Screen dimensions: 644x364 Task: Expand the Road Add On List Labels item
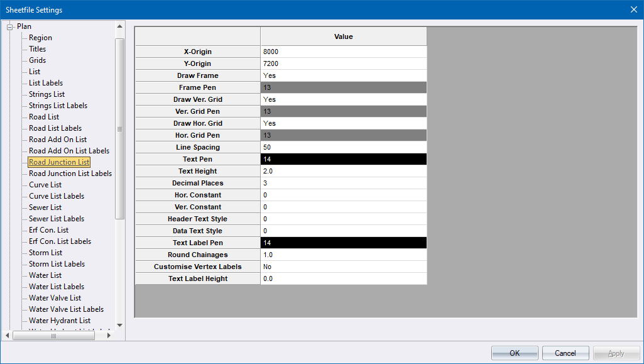coord(70,150)
